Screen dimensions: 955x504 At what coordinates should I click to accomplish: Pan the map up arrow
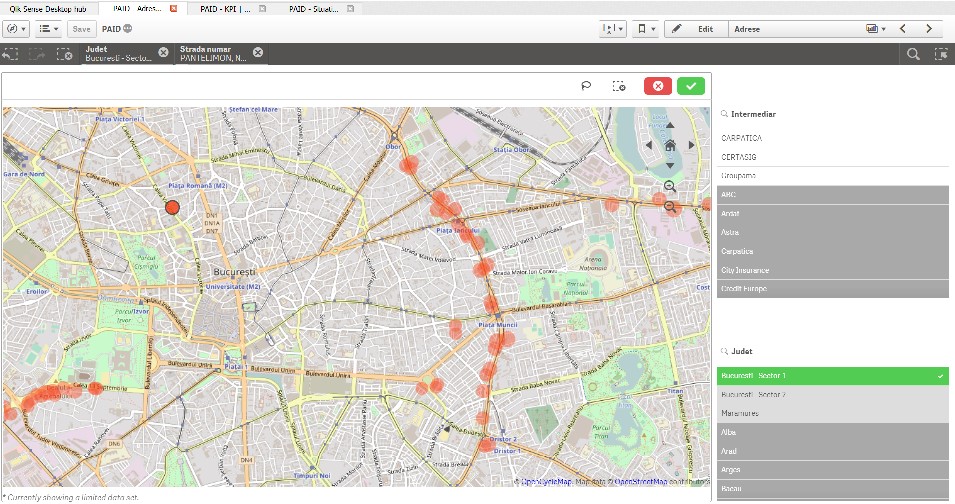(x=670, y=125)
